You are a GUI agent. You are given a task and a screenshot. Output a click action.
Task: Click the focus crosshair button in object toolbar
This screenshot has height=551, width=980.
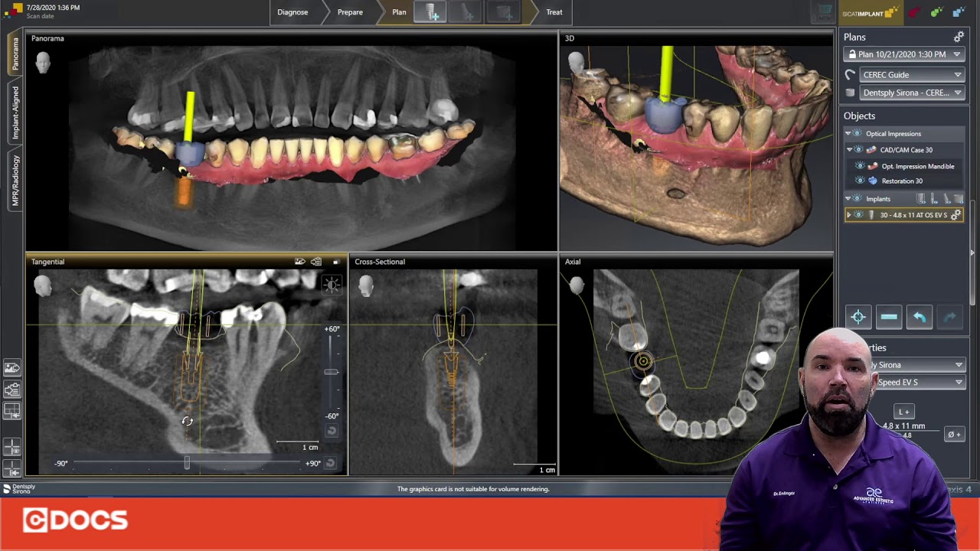tap(858, 317)
